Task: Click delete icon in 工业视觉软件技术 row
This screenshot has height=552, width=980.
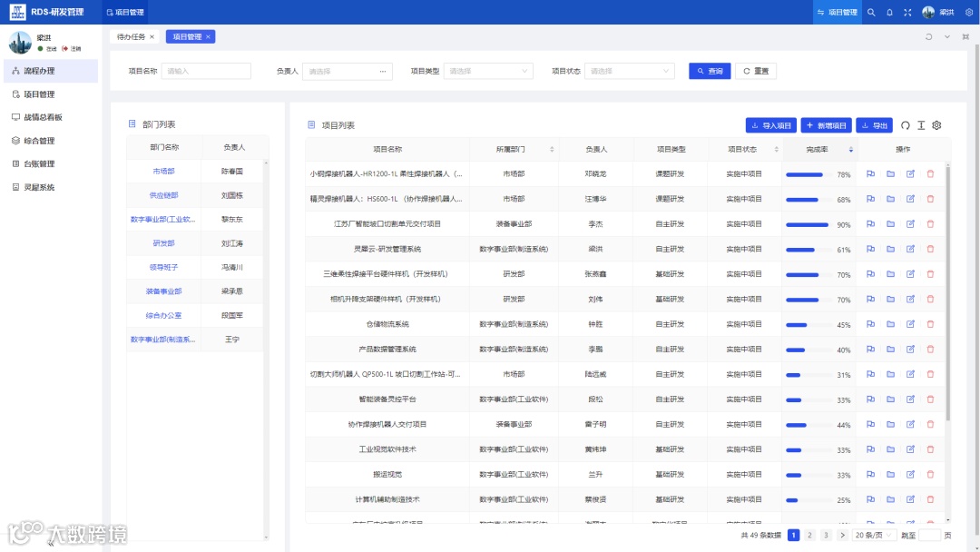Action: click(x=931, y=448)
